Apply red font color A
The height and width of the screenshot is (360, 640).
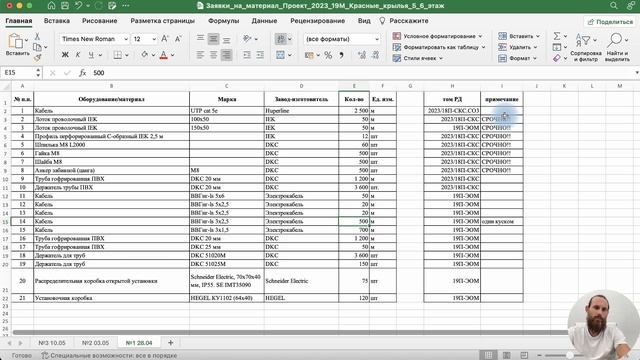click(x=164, y=55)
